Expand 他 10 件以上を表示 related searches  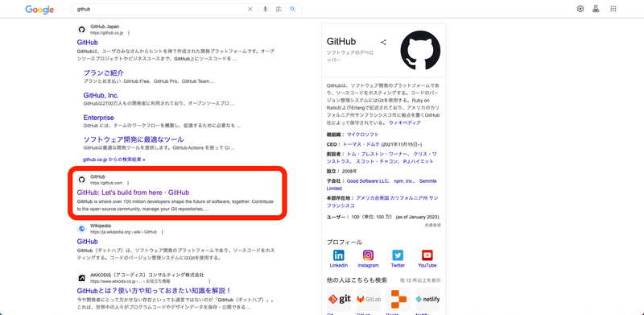pyautogui.click(x=420, y=280)
